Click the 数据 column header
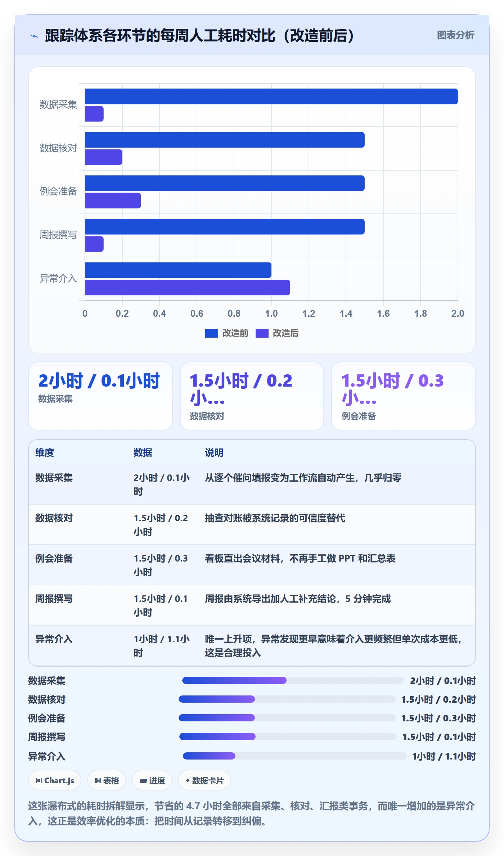504x856 pixels. (143, 452)
